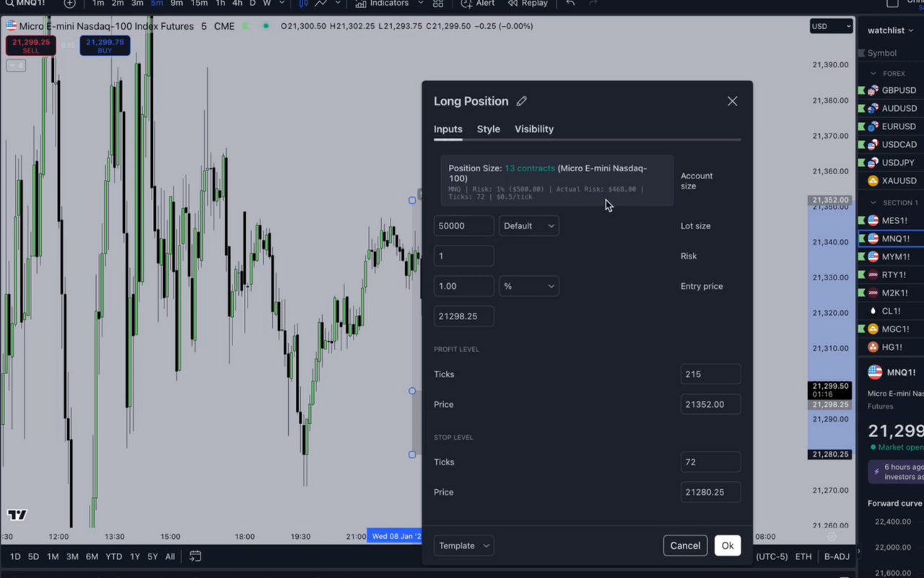Click the red SELL 21,299.25 button
924x578 pixels.
(31, 46)
